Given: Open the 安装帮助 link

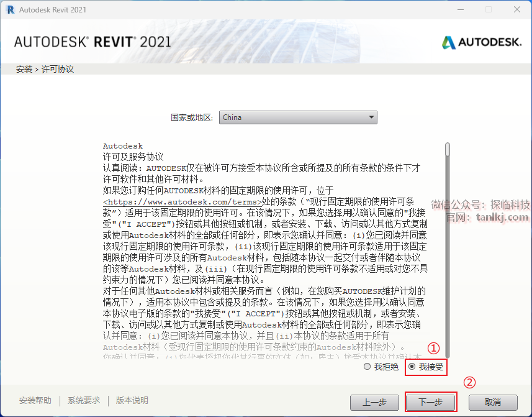Looking at the screenshot, I should pos(35,400).
